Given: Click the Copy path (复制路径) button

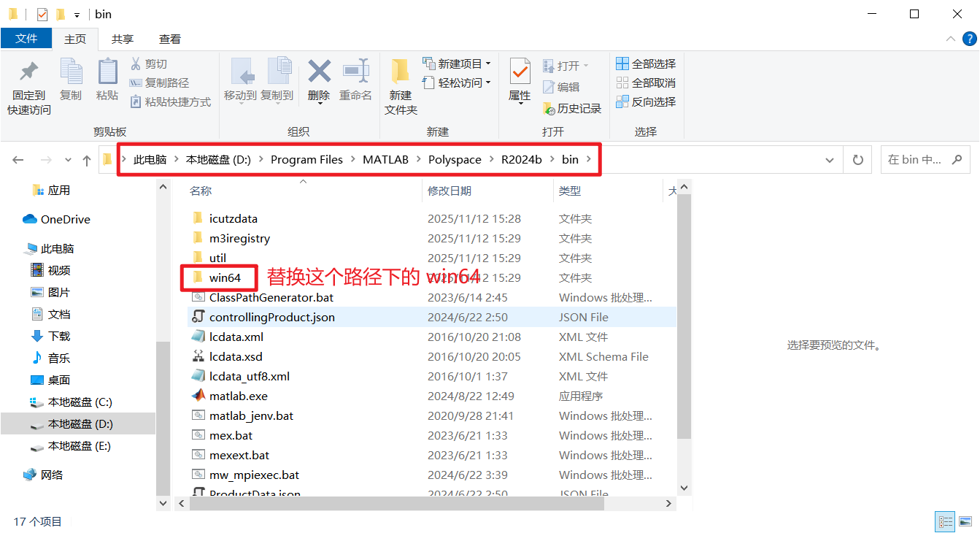Looking at the screenshot, I should coord(159,83).
